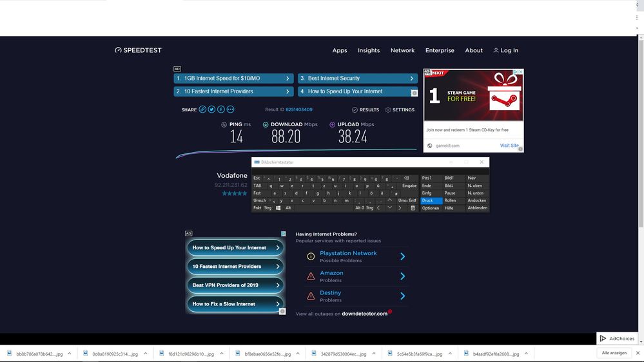Click the Steam game ad image
Viewport: 644px width, 362px height.
click(474, 95)
